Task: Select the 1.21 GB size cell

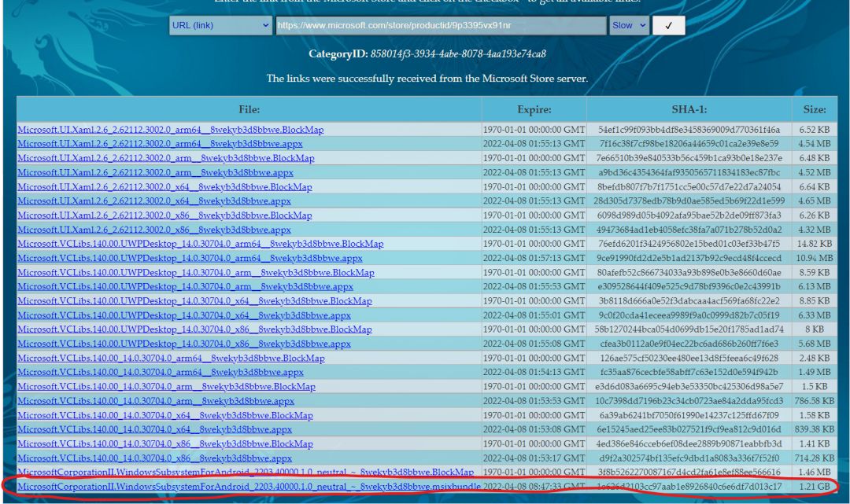Action: click(815, 487)
